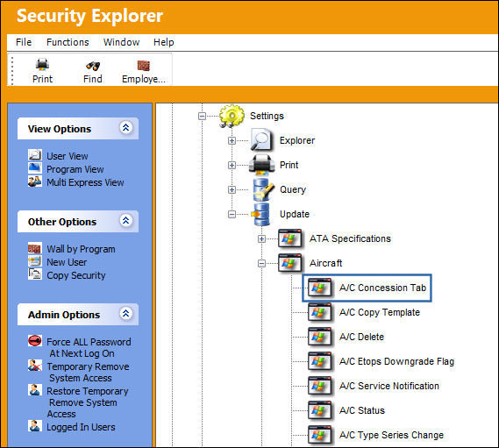The width and height of the screenshot is (499, 448).
Task: Select the Aircraft tree label
Action: pyautogui.click(x=325, y=263)
